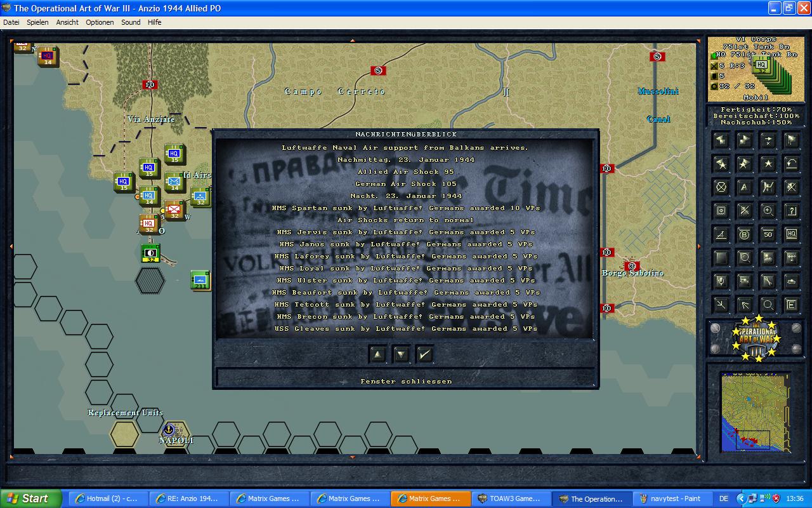Click the star with right arrow icon
Viewport: 812px width, 508px height.
tap(744, 164)
